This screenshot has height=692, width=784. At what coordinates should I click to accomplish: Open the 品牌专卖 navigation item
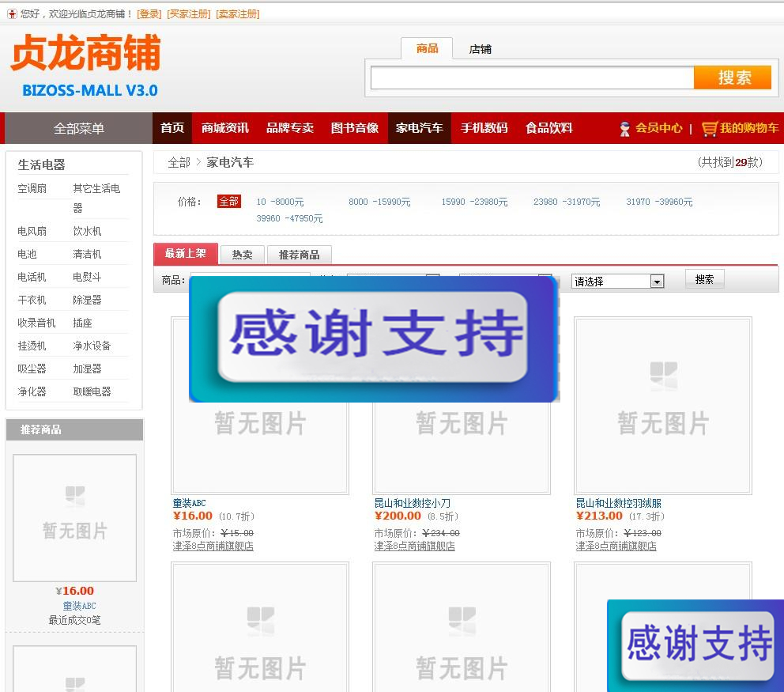pyautogui.click(x=290, y=128)
